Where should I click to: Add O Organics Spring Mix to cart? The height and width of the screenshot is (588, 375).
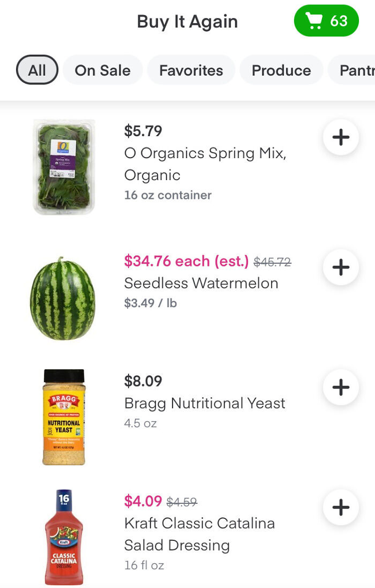click(x=341, y=137)
